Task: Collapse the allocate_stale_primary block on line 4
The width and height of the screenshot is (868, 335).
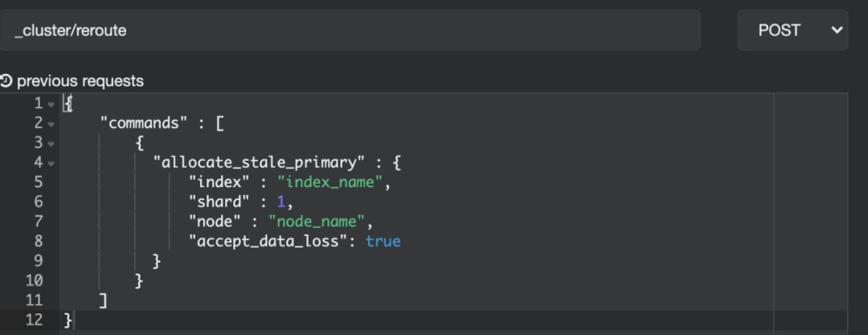Action: pos(51,163)
